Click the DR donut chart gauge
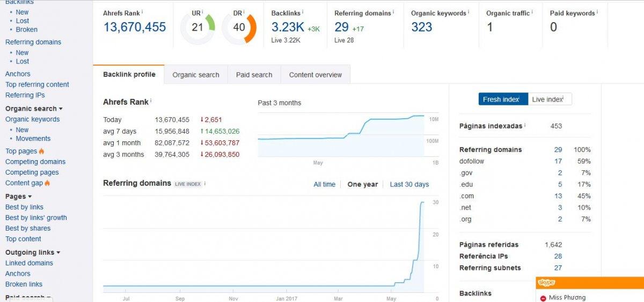 (239, 27)
